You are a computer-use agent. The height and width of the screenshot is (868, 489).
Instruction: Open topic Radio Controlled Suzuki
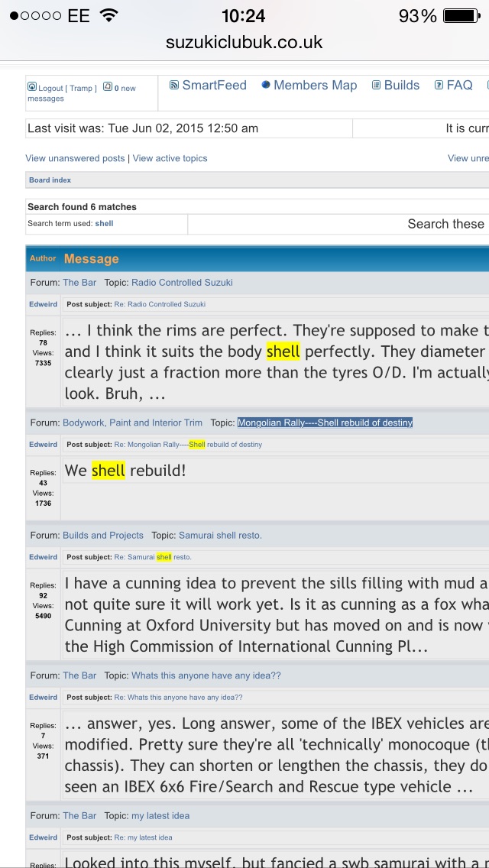pyautogui.click(x=182, y=282)
